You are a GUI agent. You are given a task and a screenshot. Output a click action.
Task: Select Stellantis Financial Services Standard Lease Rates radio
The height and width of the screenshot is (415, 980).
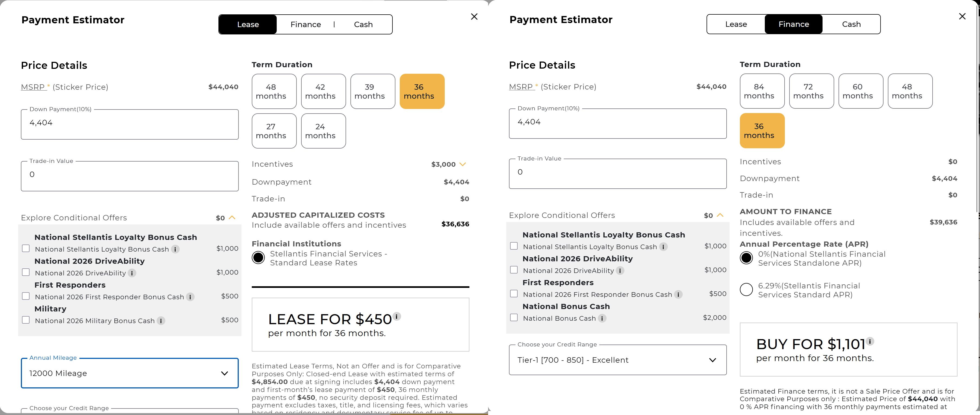[x=258, y=258]
